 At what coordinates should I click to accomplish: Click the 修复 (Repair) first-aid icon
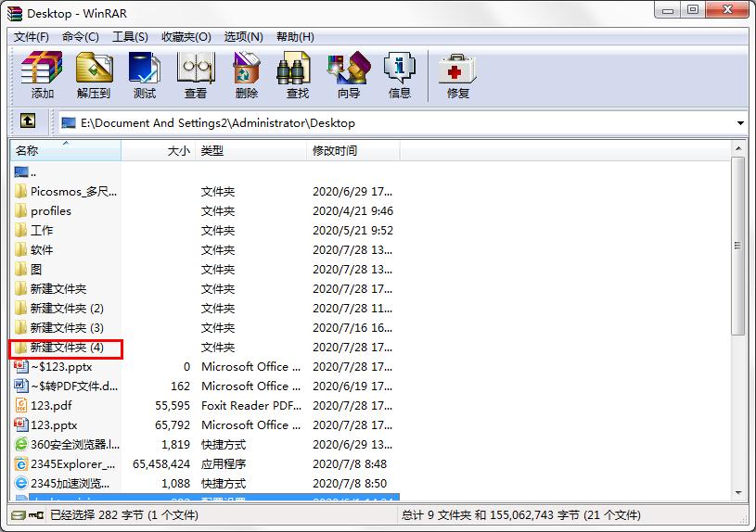click(x=457, y=68)
